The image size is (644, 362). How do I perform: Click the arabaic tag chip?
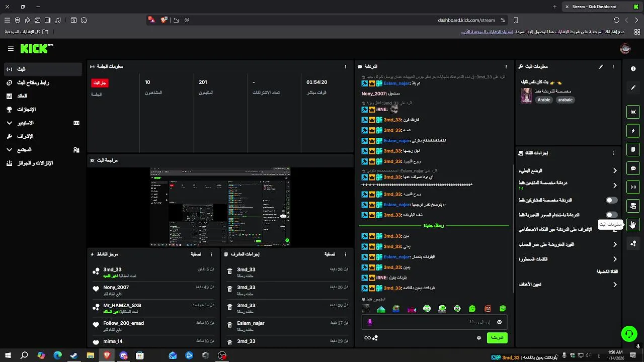(565, 100)
